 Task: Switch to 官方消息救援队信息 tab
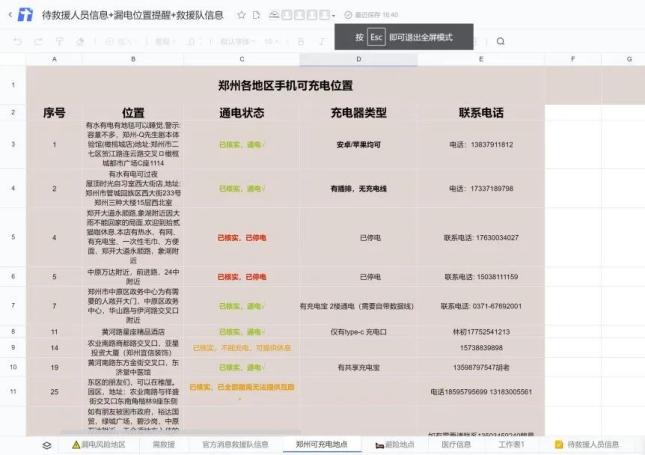(x=234, y=444)
